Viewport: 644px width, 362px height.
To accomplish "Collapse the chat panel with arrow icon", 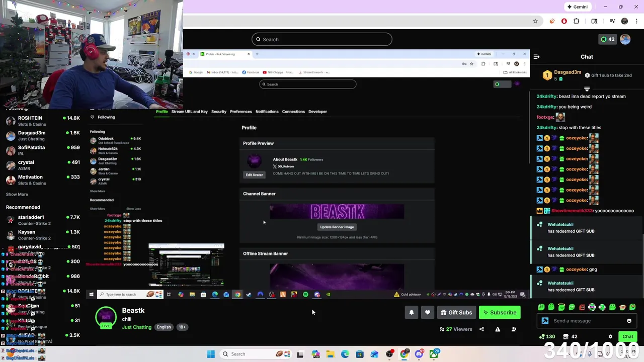I will pyautogui.click(x=536, y=57).
